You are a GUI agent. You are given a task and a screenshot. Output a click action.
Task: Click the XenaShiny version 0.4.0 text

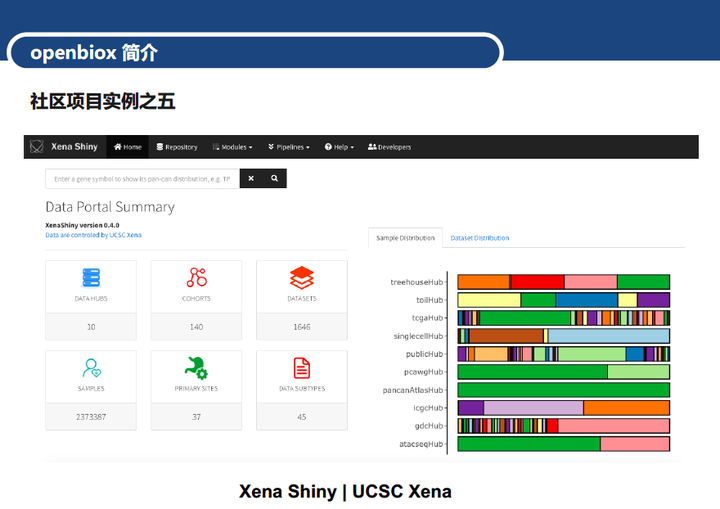(82, 225)
